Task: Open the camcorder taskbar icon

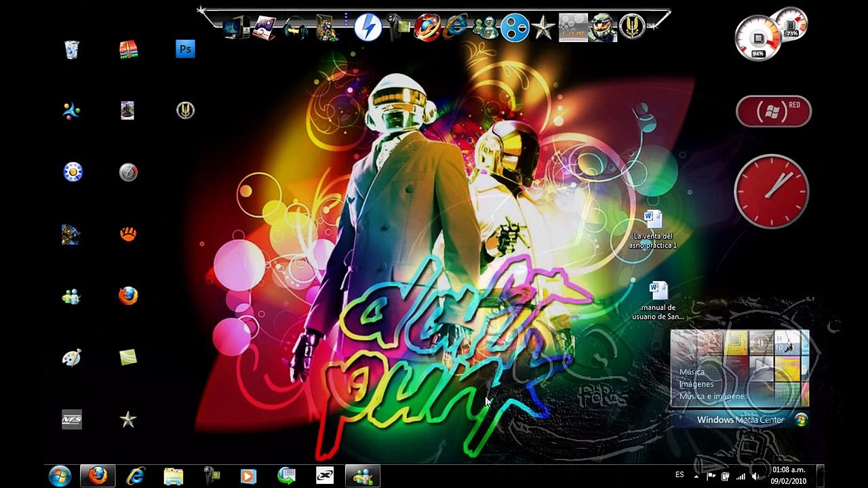Action: pos(211,476)
